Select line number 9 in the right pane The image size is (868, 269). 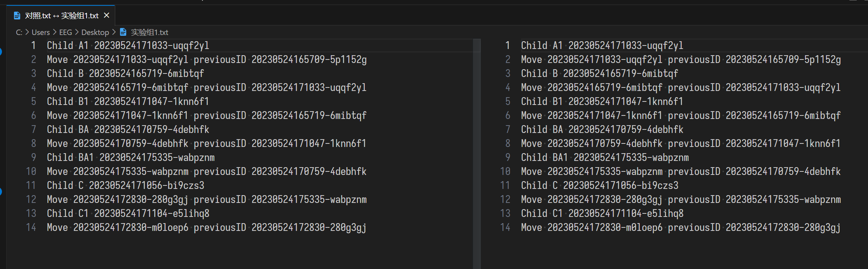point(507,157)
